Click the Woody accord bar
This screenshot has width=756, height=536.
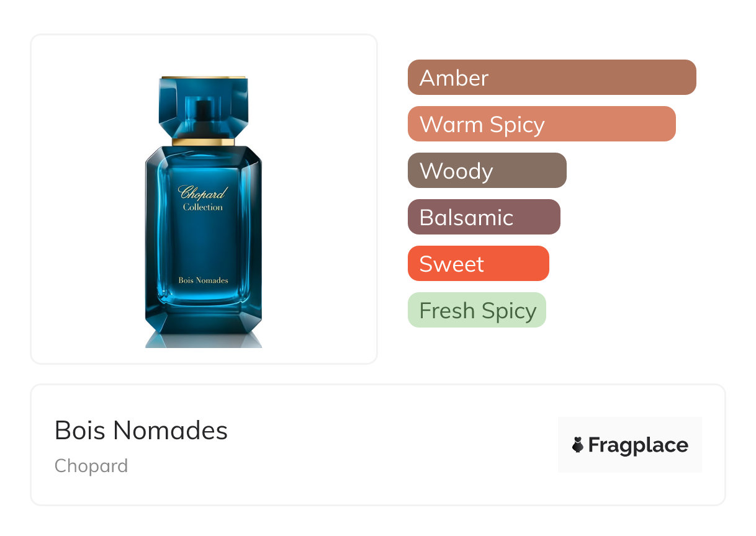[x=487, y=171]
